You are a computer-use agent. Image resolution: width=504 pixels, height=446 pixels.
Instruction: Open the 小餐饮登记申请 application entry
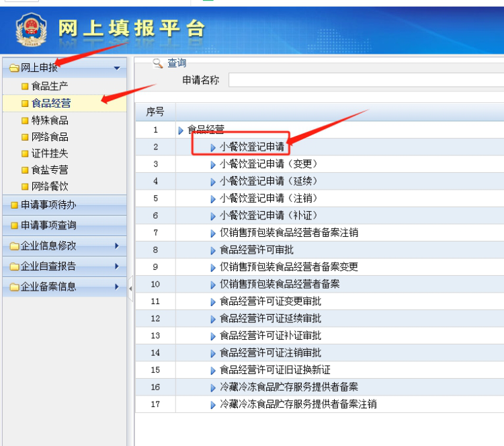coord(251,147)
